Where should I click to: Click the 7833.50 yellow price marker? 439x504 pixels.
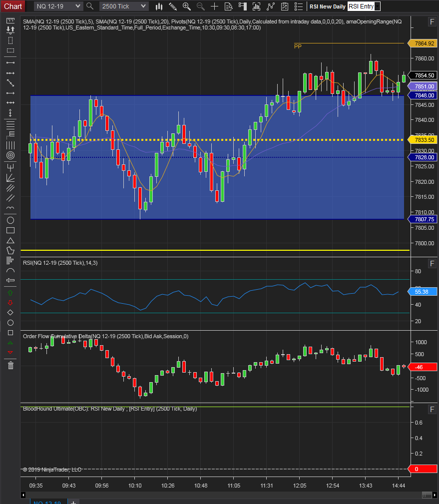point(423,140)
